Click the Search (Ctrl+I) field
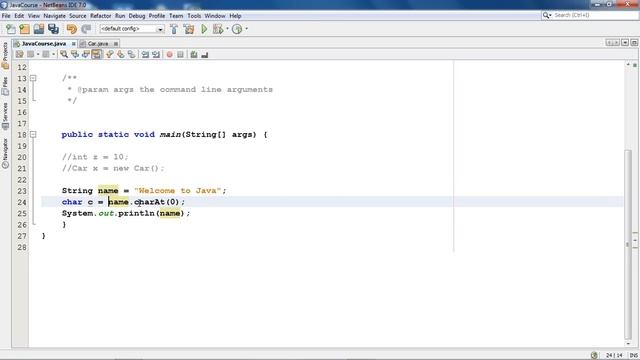This screenshot has height=360, width=640. click(x=590, y=15)
